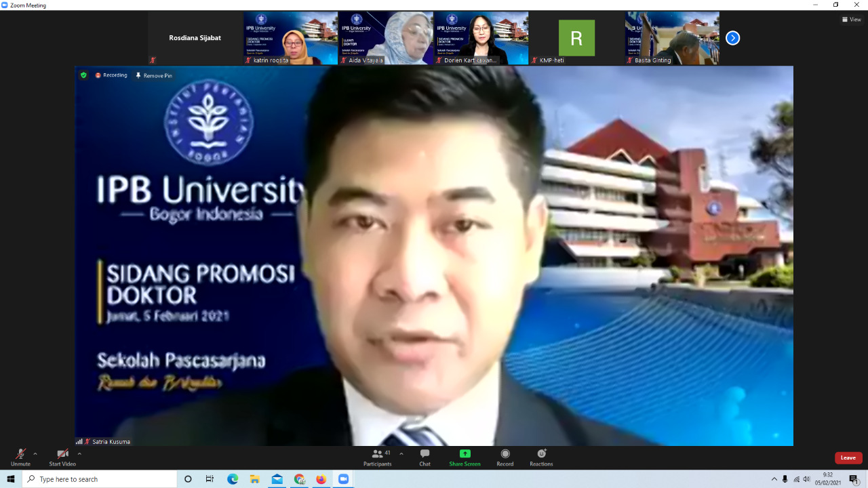Open the Windows Start menu
This screenshot has height=488, width=868.
(11, 479)
